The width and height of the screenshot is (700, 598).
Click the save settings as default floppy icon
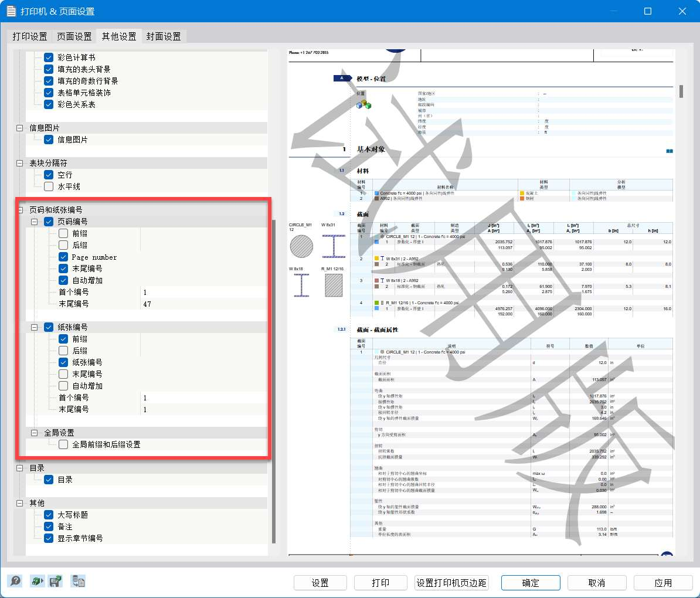56,581
